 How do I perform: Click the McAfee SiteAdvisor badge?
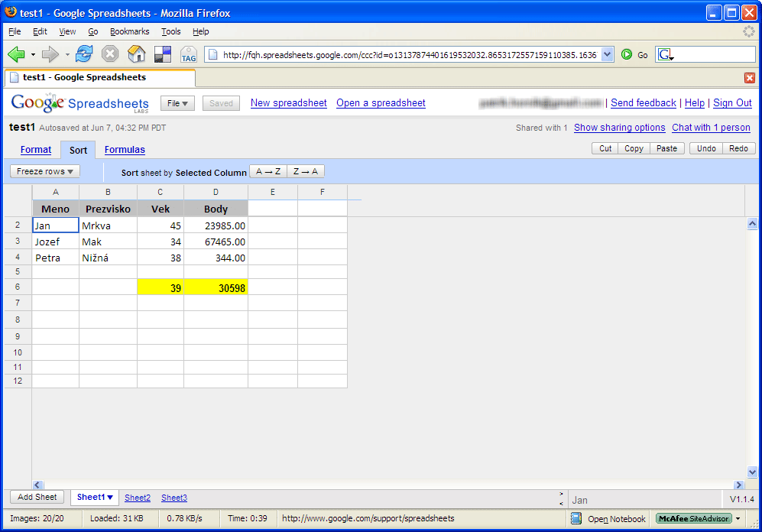tap(694, 518)
